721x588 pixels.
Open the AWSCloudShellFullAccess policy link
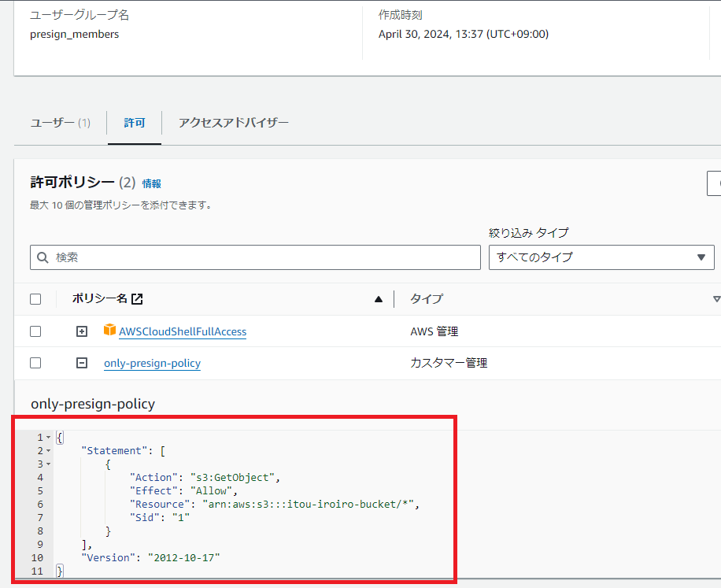[182, 331]
